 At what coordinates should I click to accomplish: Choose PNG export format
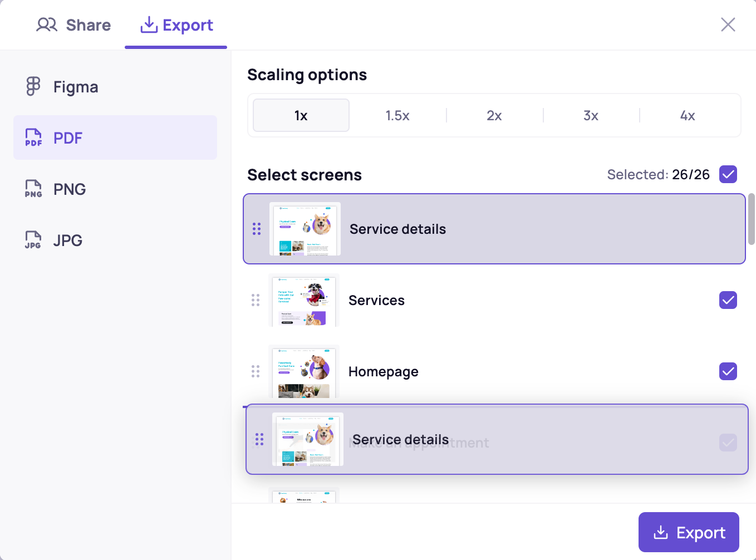pyautogui.click(x=115, y=189)
